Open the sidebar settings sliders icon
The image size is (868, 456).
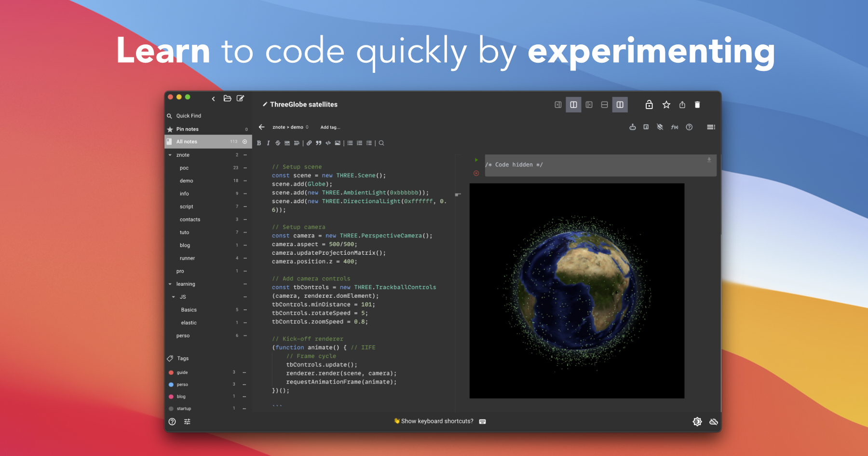tap(187, 422)
